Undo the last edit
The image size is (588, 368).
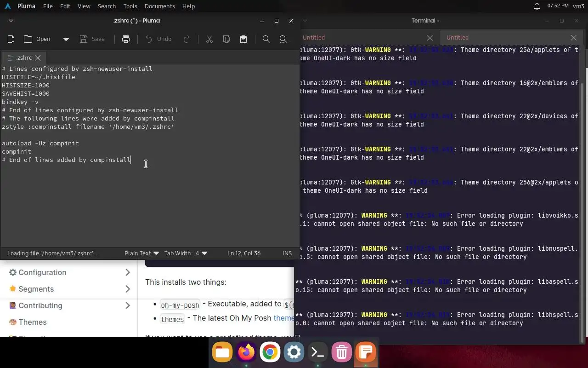pos(158,39)
